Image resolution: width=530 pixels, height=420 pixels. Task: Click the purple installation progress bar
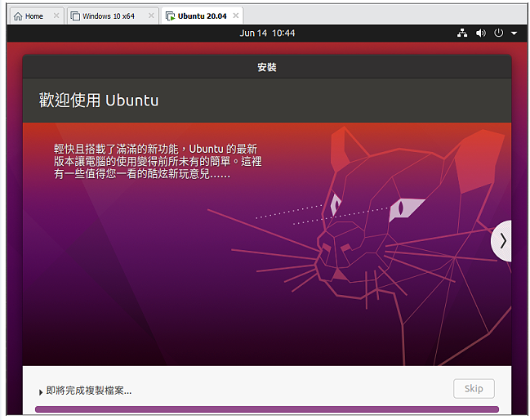[267, 409]
